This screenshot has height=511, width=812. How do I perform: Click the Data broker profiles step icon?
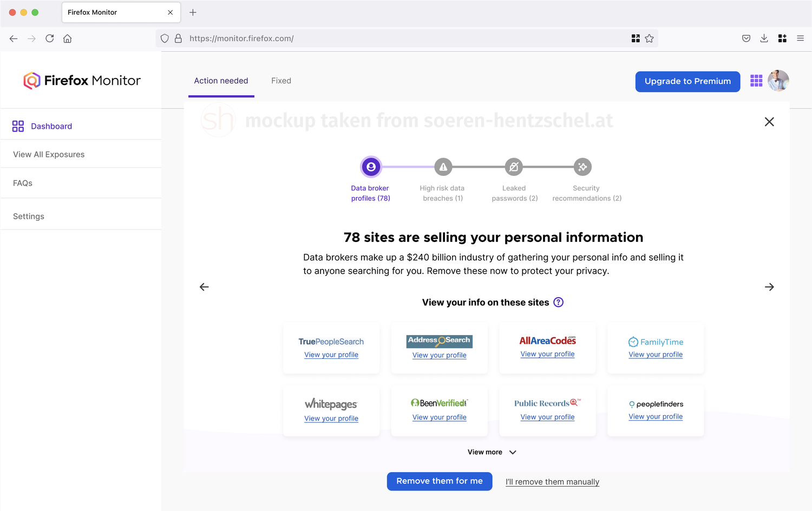click(x=371, y=167)
